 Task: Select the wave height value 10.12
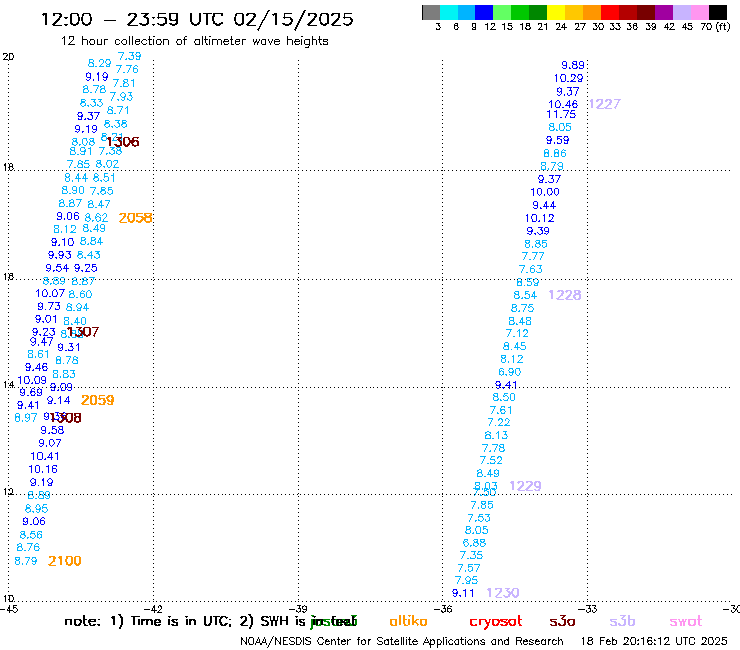coord(540,218)
